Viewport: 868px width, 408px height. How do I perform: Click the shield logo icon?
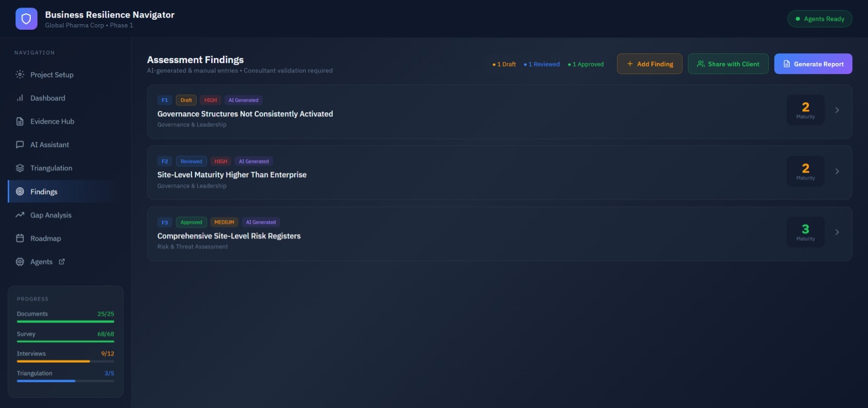[26, 19]
